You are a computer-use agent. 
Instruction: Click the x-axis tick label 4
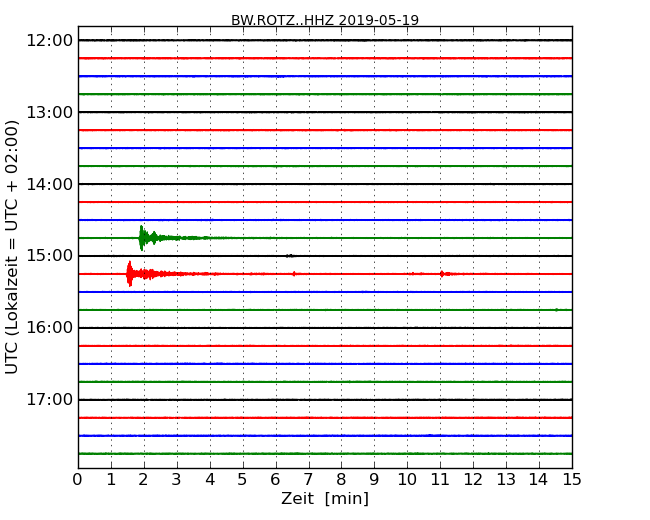click(x=210, y=480)
